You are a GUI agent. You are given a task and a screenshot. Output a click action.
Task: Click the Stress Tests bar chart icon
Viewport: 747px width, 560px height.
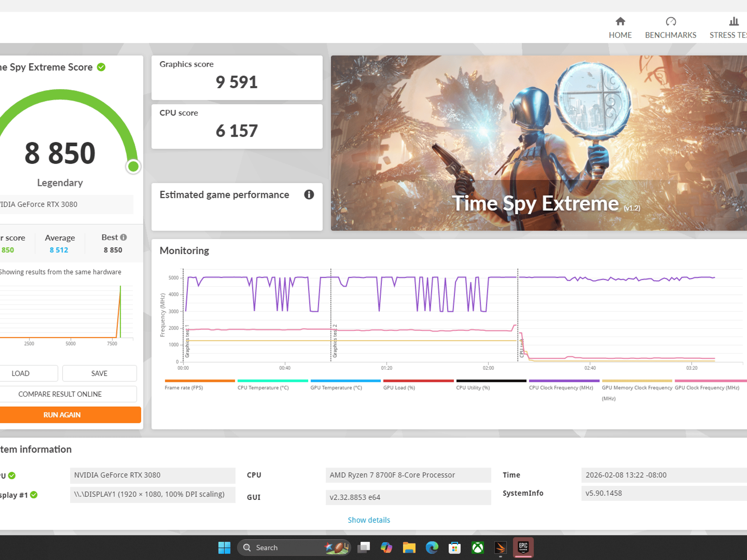tap(734, 22)
